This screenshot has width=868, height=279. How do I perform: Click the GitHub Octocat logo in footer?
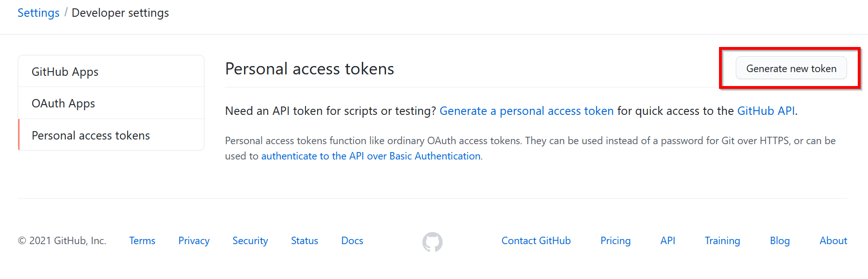tap(432, 242)
